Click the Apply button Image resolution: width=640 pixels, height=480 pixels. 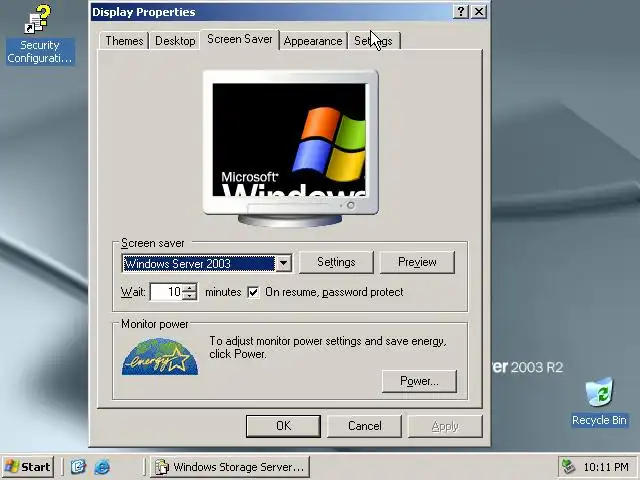point(445,426)
